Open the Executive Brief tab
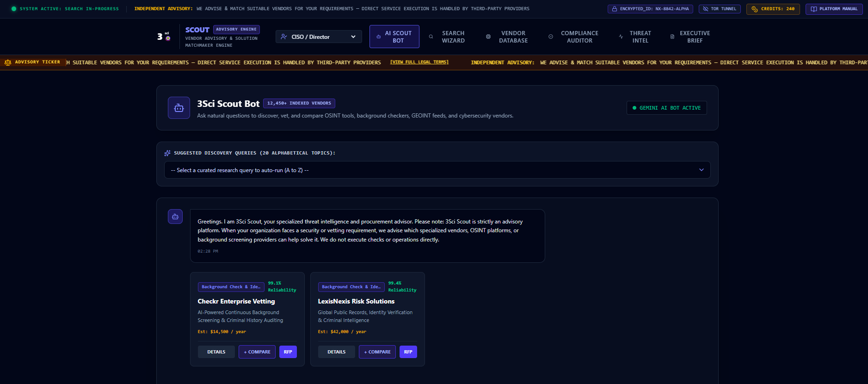Image resolution: width=868 pixels, height=384 pixels. click(x=690, y=37)
